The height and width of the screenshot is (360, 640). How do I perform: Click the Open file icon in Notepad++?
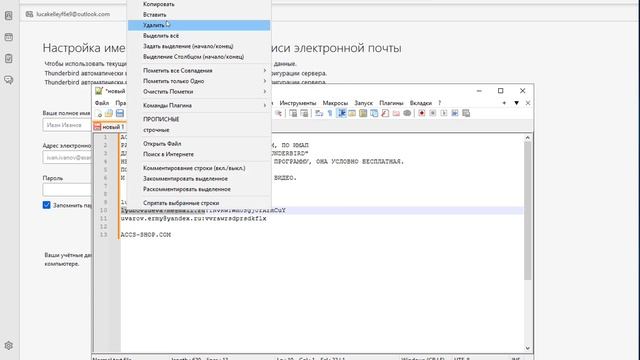click(x=109, y=113)
